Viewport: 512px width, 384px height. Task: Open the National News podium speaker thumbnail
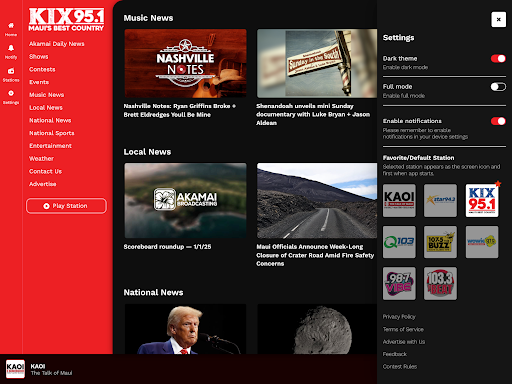185,329
